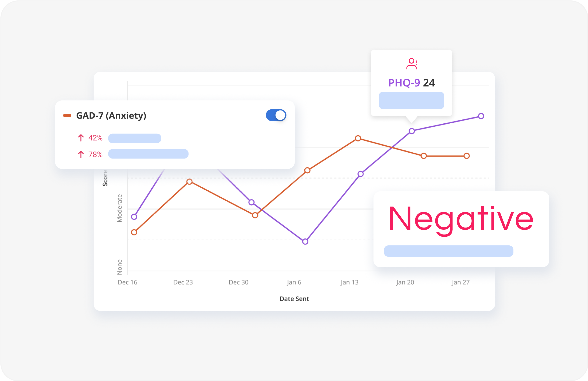Select the highlighted purple PHQ-9 point under tooltip
The height and width of the screenshot is (381, 588).
412,131
